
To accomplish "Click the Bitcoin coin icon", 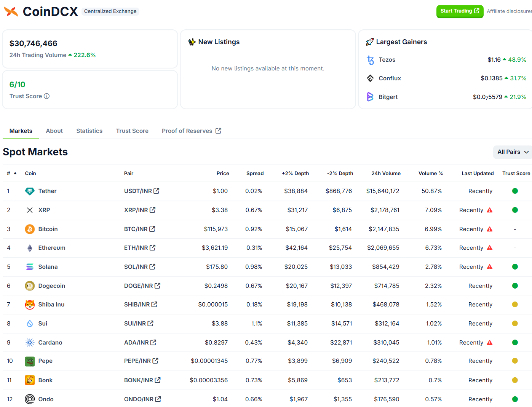I will pos(30,229).
